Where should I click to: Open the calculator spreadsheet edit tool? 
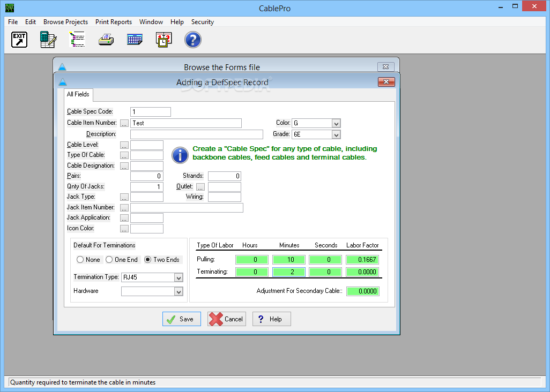(48, 40)
